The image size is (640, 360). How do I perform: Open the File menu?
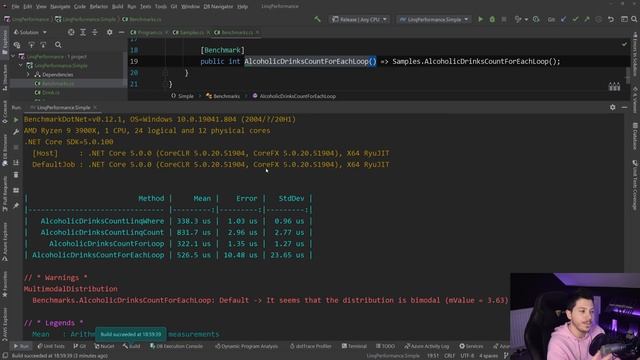coord(16,7)
